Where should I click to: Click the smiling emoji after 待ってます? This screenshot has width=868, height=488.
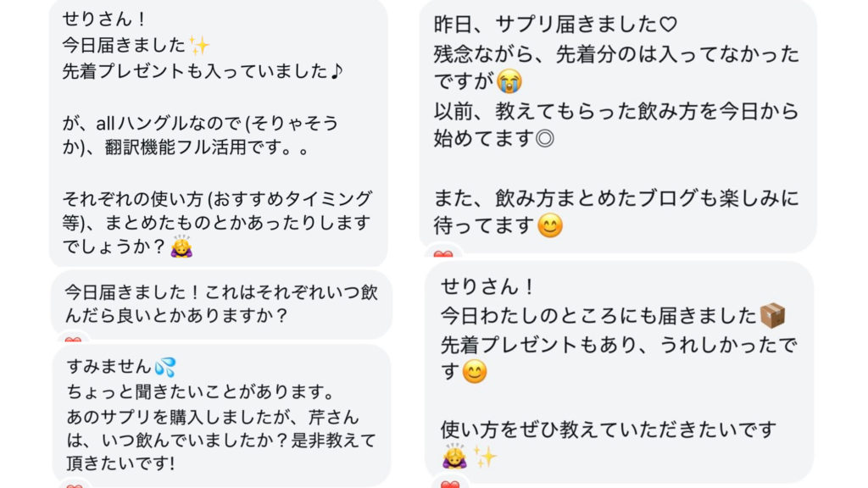pos(550,226)
